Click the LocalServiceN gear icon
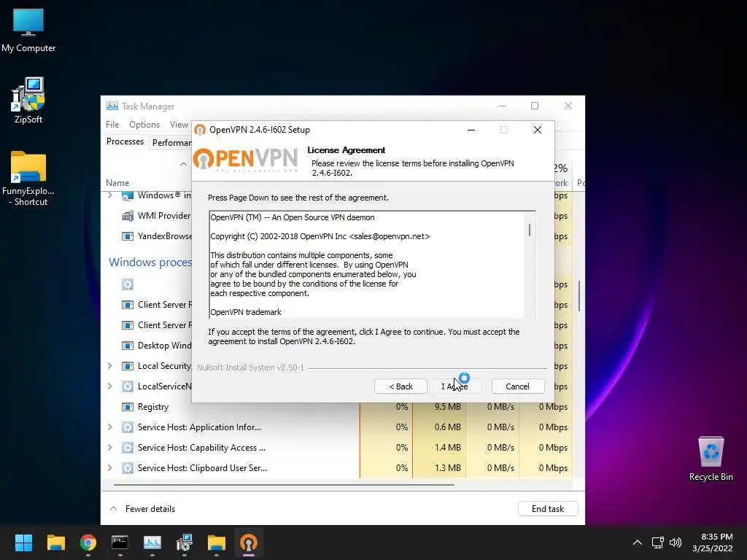The width and height of the screenshot is (747, 560). (127, 386)
